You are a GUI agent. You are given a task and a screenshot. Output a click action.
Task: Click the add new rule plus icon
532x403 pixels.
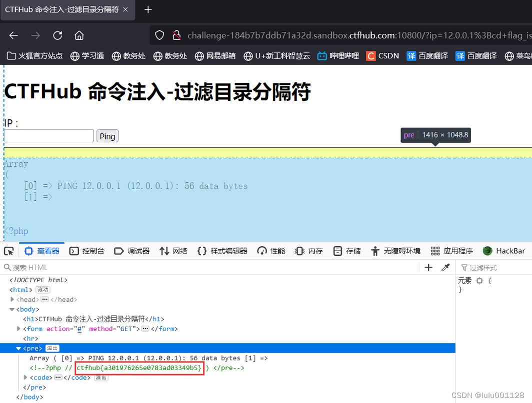click(x=428, y=267)
